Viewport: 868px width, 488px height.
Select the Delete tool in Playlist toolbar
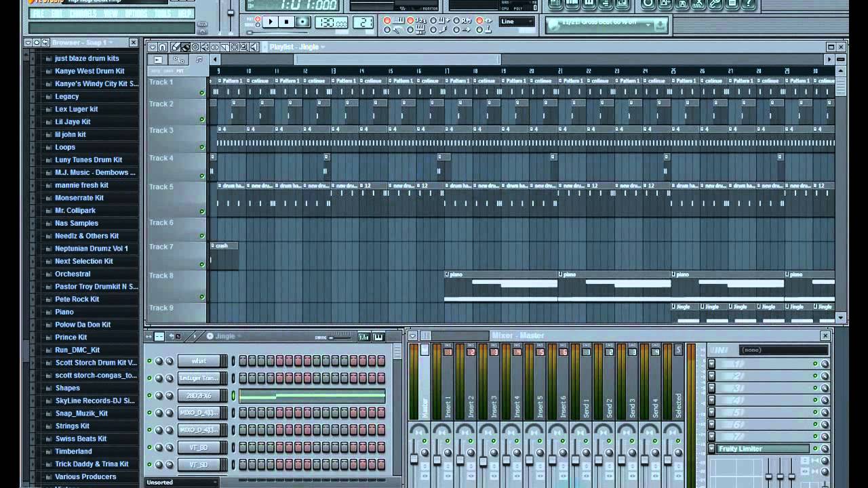(x=195, y=47)
